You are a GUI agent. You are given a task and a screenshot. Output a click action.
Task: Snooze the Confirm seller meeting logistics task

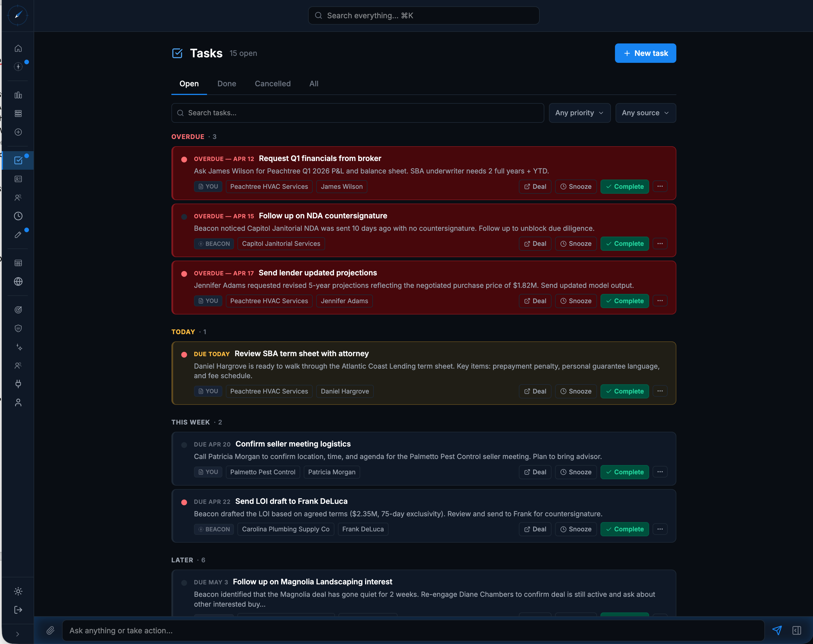click(x=575, y=472)
